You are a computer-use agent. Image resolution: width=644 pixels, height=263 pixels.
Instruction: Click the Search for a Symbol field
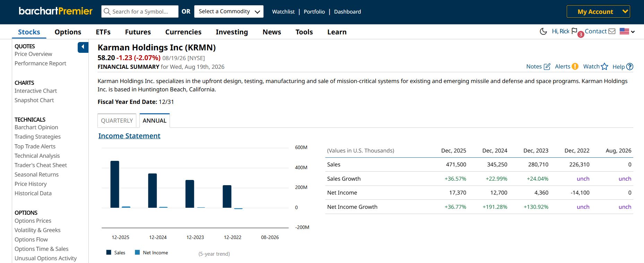pos(140,11)
